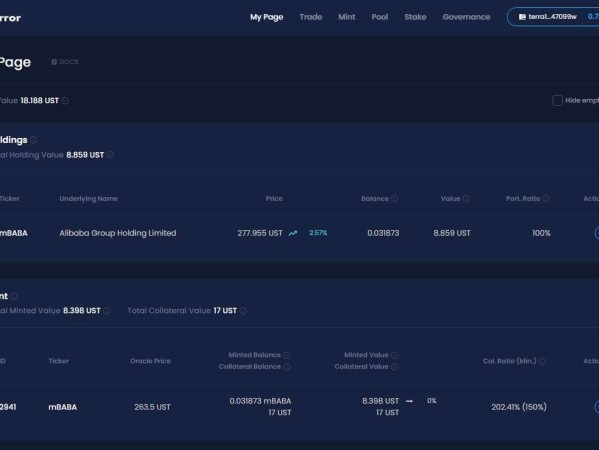The image size is (599, 450).
Task: Click info icon beside Mint section heading
Action: [x=14, y=296]
